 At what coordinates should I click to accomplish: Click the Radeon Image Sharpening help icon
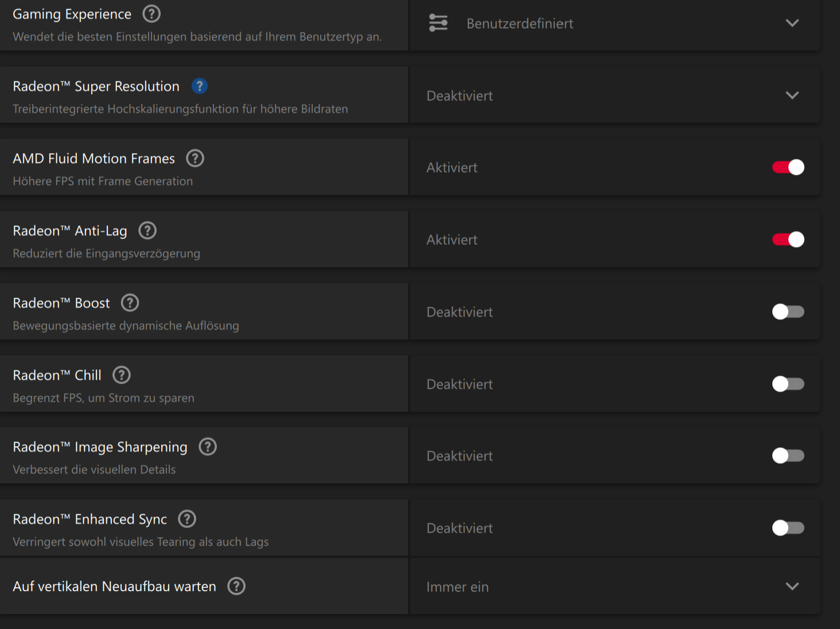(208, 447)
